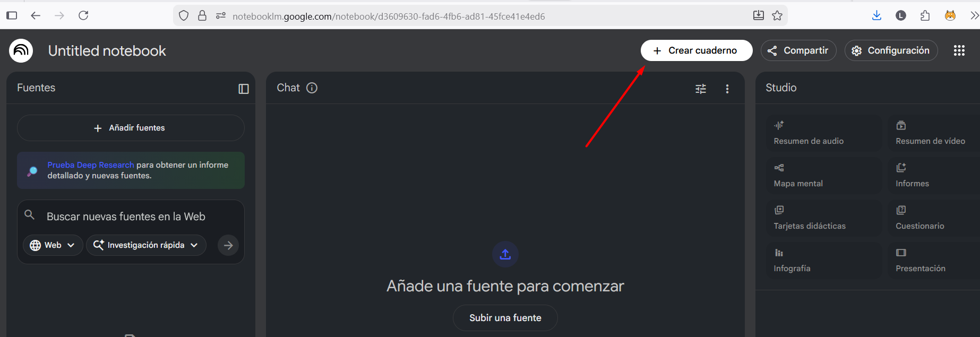Click the 'Fuentes' panel heading
The height and width of the screenshot is (337, 980).
[36, 88]
